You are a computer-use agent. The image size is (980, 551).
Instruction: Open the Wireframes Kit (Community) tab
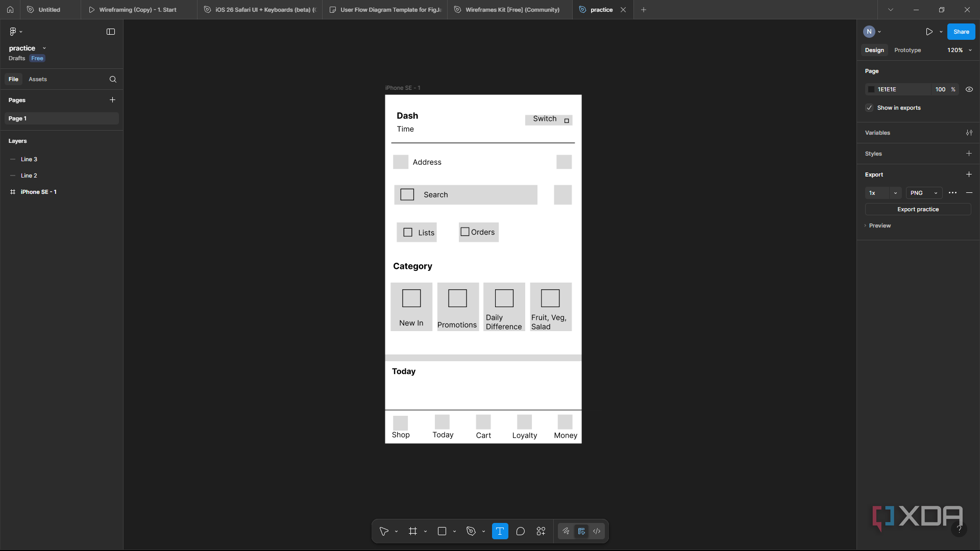pos(509,10)
